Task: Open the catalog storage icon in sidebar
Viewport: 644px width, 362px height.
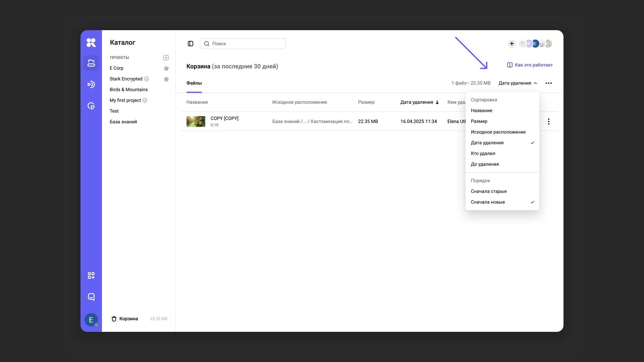Action: (x=91, y=63)
